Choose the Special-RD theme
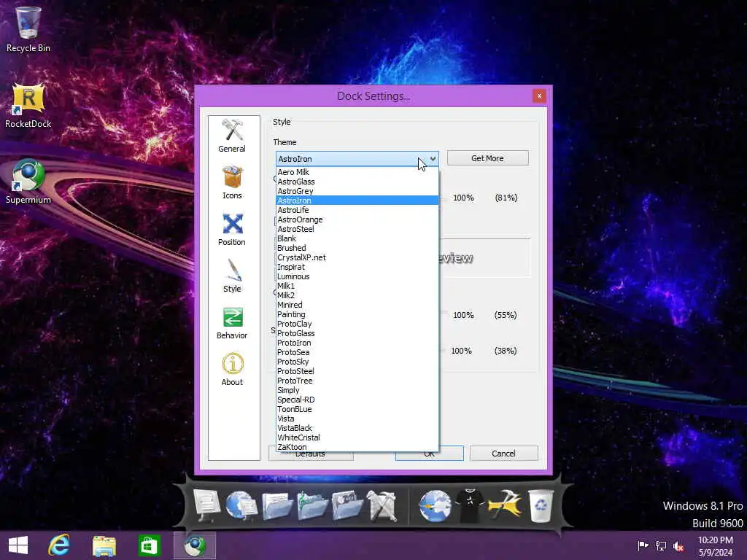747x560 pixels. tap(357, 400)
